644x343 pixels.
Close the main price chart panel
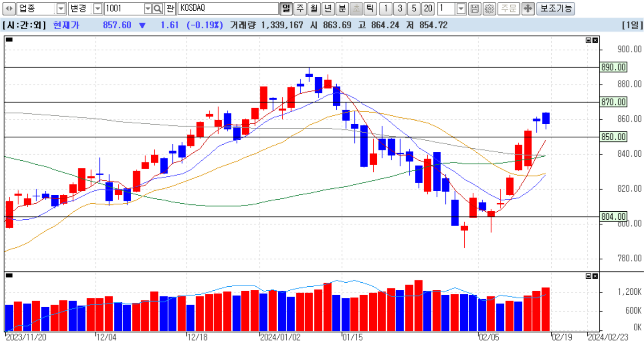click(595, 40)
